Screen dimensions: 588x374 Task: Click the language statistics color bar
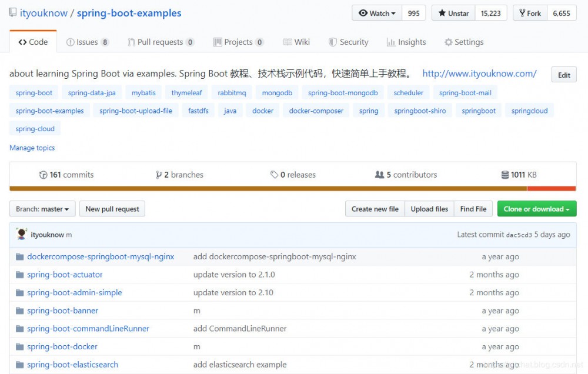coord(294,188)
